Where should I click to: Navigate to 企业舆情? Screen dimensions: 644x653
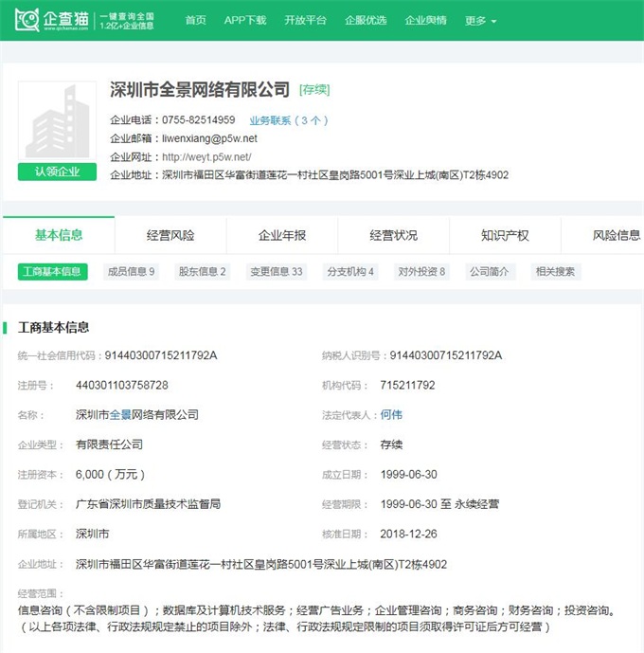[x=426, y=21]
